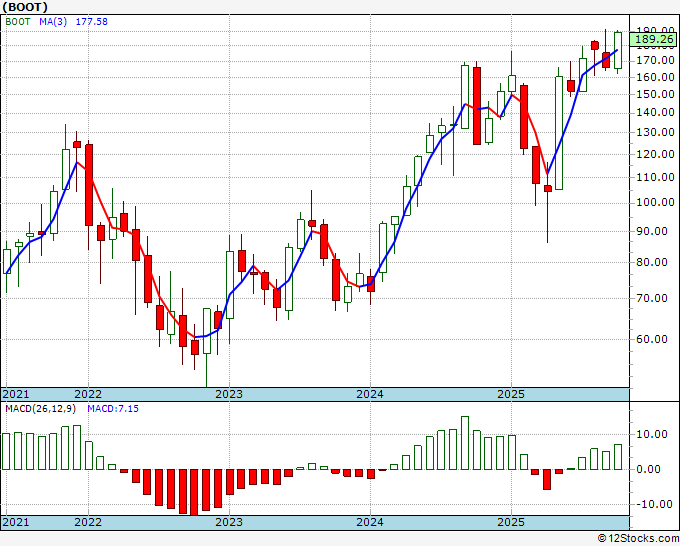Click the -10.00 MACD axis label

tap(654, 504)
